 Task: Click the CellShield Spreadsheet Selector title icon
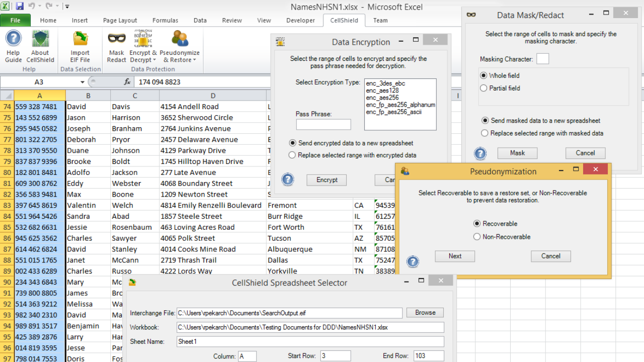132,282
